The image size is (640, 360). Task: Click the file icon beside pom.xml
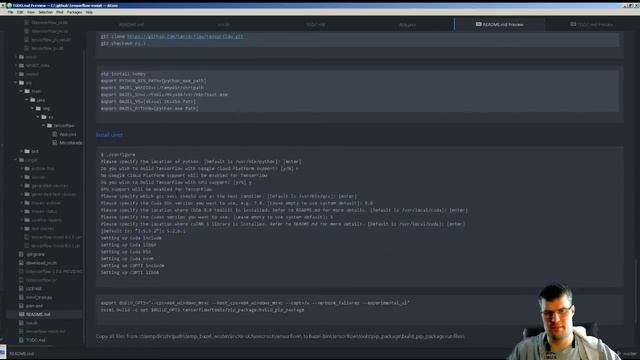coord(21,306)
